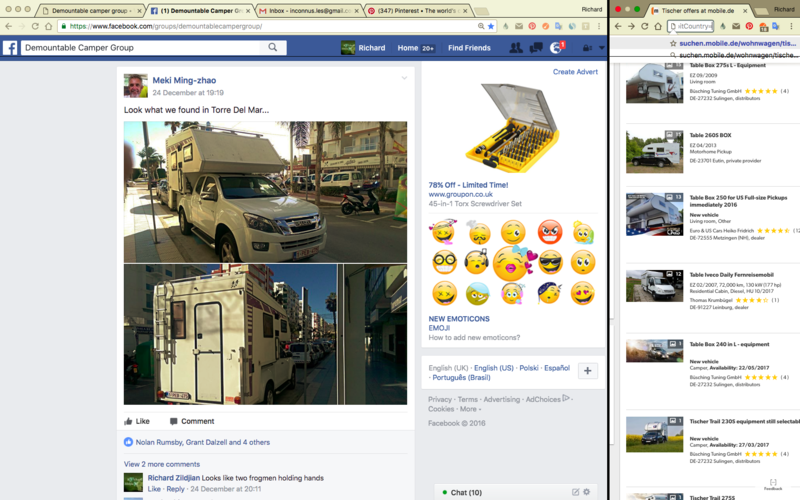Select English (US) language
The height and width of the screenshot is (500, 800).
(x=493, y=368)
